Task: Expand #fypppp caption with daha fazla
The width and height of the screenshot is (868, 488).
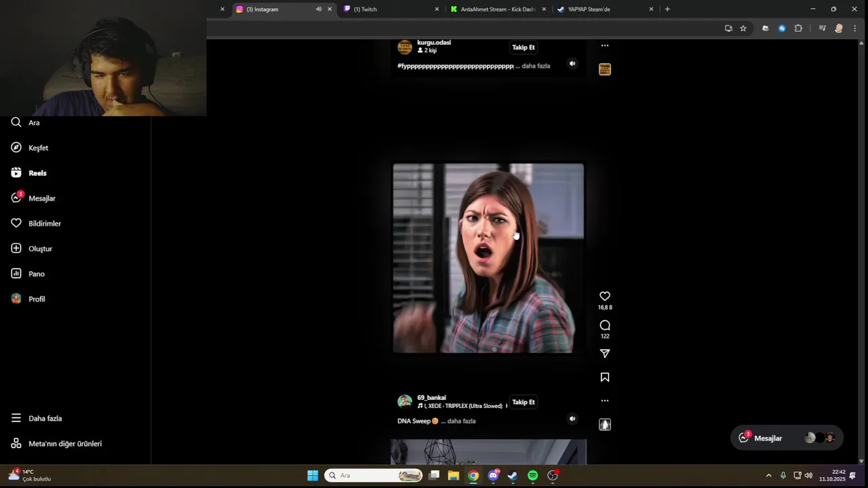Action: point(536,66)
